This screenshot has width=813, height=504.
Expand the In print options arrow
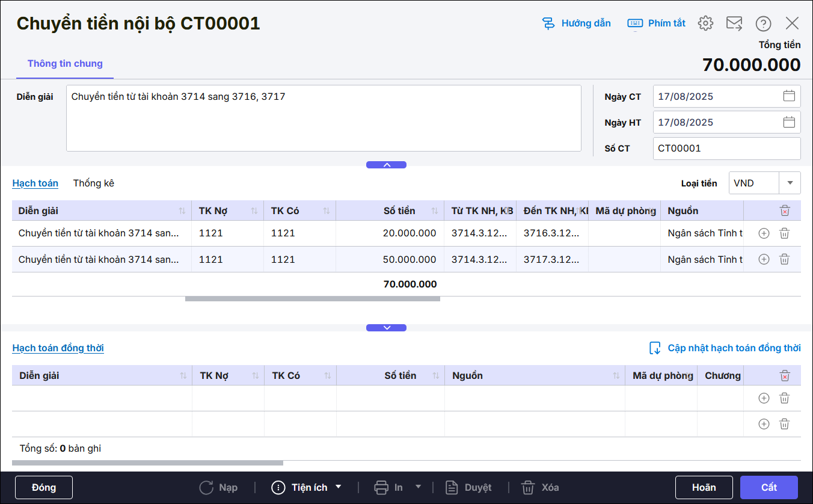tap(419, 487)
